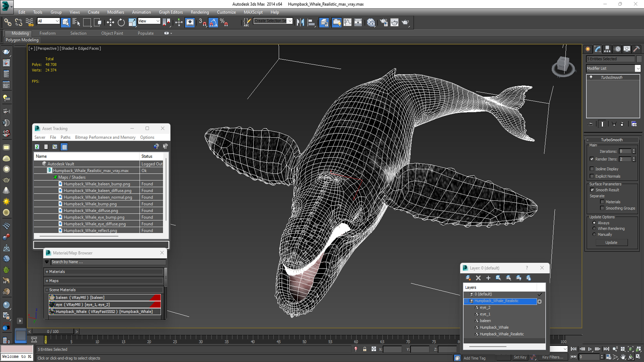644x362 pixels.
Task: Click the Render Production teapot icon
Action: click(x=405, y=22)
